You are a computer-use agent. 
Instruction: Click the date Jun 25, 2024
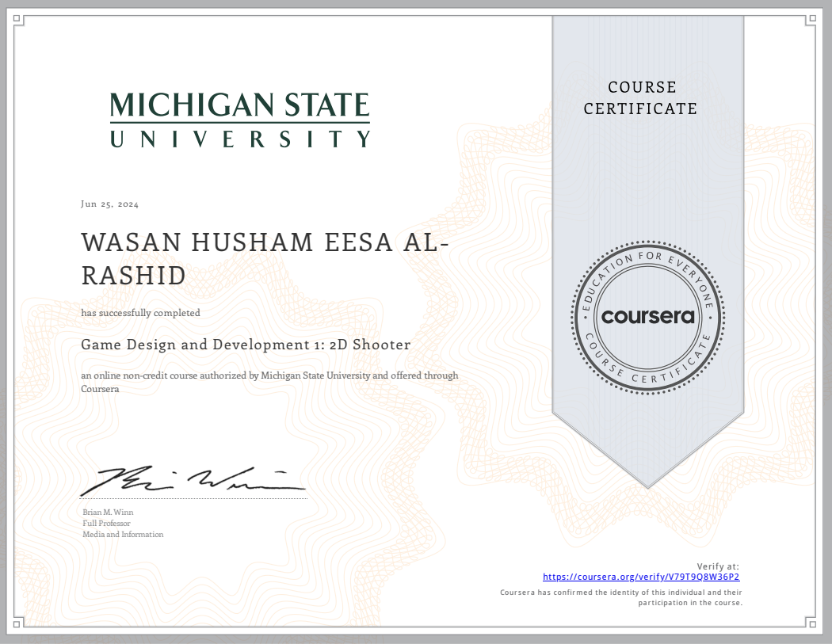pos(109,204)
